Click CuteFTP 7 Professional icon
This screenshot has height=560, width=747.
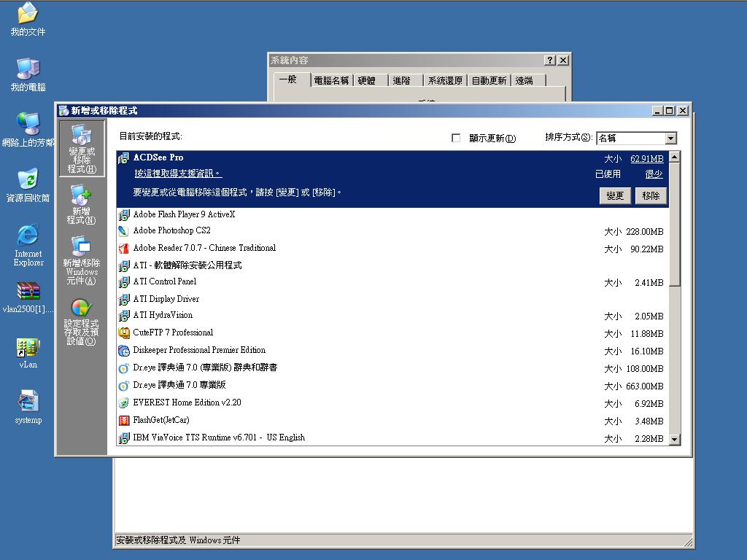click(x=123, y=332)
